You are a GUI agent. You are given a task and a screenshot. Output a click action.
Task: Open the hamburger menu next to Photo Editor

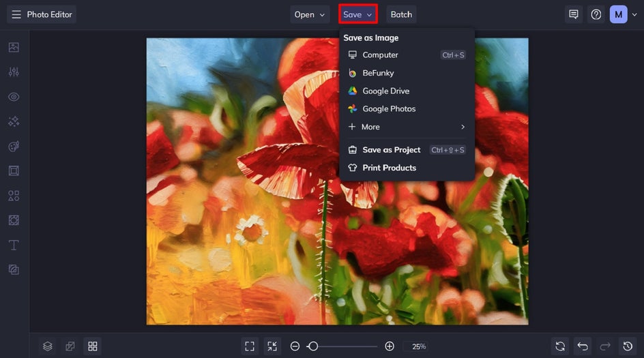[16, 15]
